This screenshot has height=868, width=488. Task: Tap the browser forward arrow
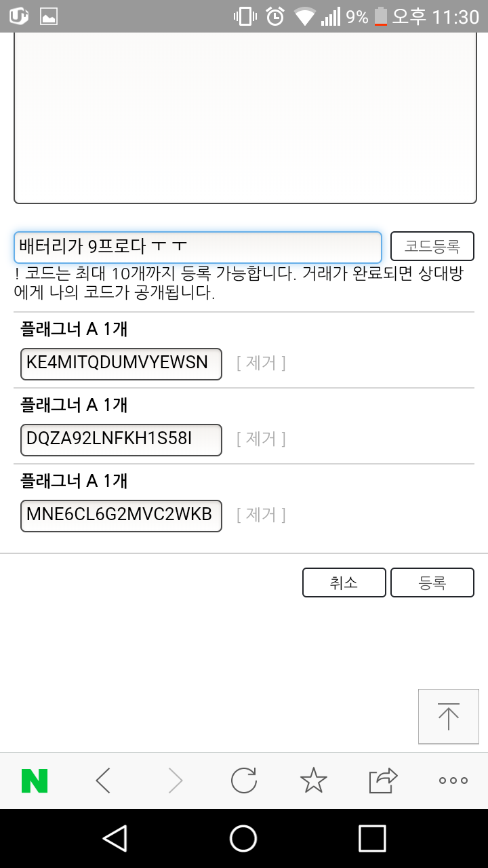coord(175,781)
